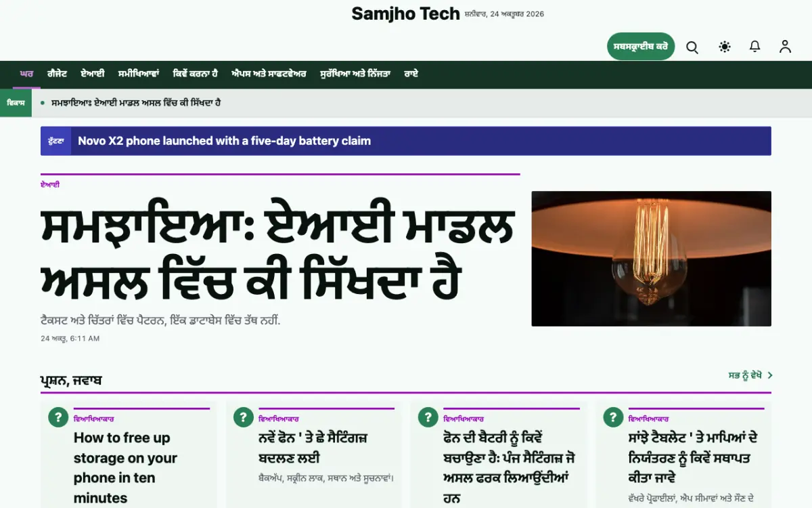Click ਵਿਆਖਿਆਕਾਰ tag on the ਫੋਨ ਦੀ ਬੈਟਰੀ card
This screenshot has width=812, height=508.
(x=464, y=419)
